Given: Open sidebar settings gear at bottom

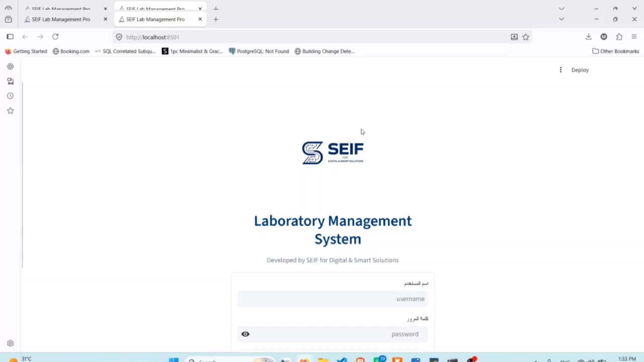Looking at the screenshot, I should click(x=10, y=343).
